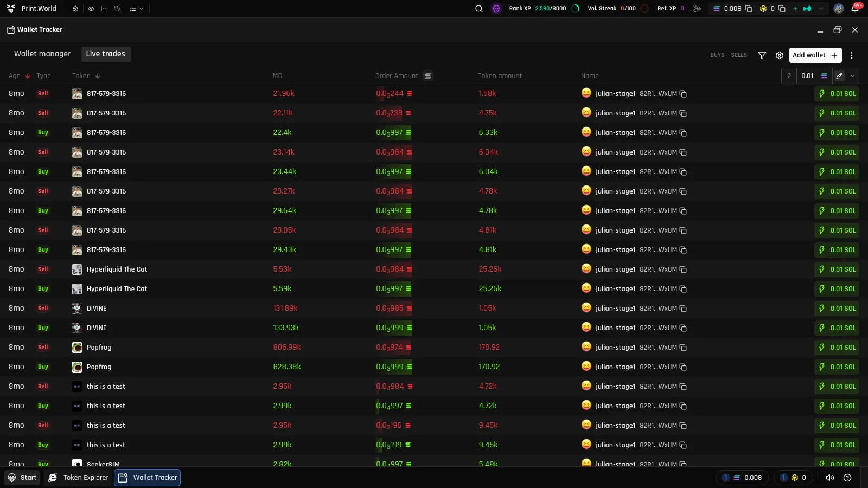This screenshot has height=488, width=868.
Task: Quick buy 0.01 SOL on 9.45k token amount sell row
Action: pos(837,426)
